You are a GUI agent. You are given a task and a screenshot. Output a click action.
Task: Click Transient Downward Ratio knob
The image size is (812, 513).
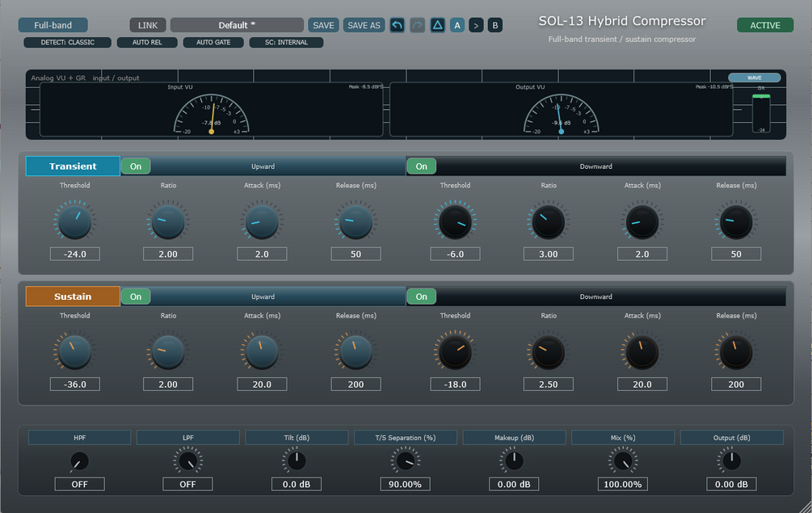click(x=549, y=221)
